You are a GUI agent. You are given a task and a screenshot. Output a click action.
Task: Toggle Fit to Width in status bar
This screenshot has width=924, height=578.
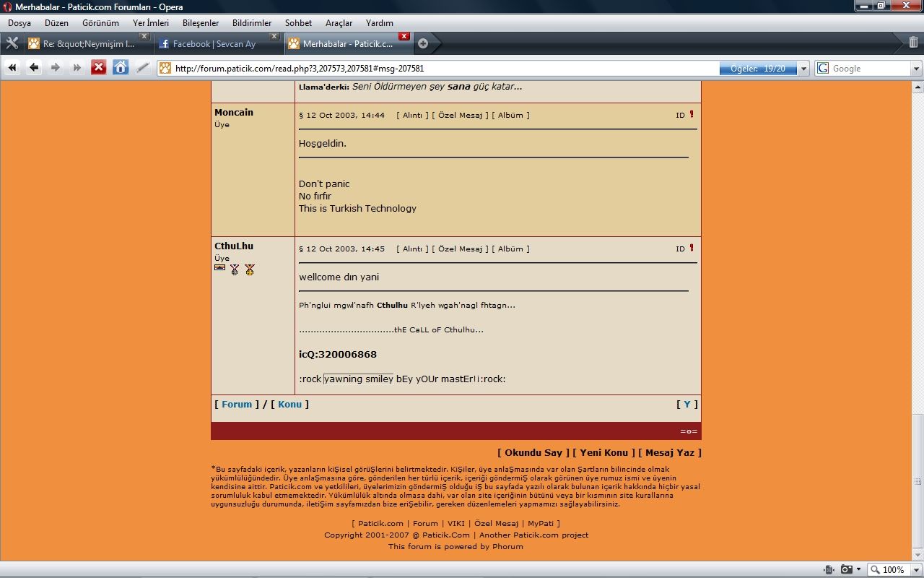click(829, 569)
